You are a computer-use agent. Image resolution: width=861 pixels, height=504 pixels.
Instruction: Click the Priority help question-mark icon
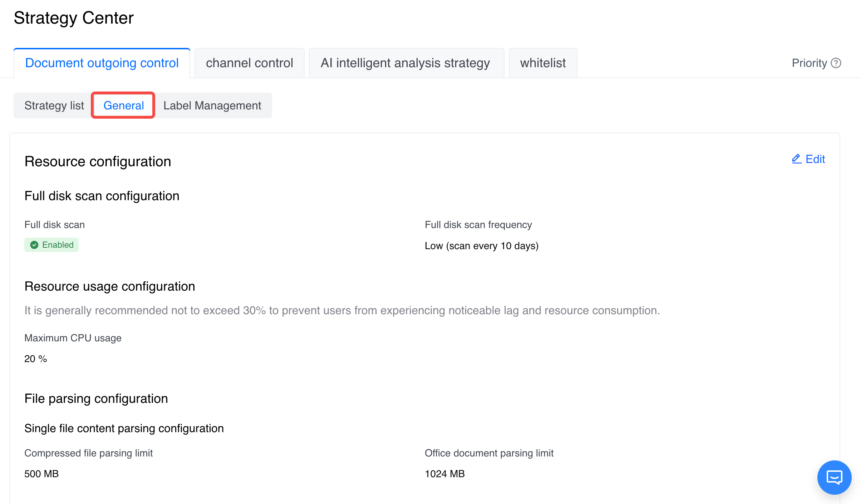click(x=836, y=63)
